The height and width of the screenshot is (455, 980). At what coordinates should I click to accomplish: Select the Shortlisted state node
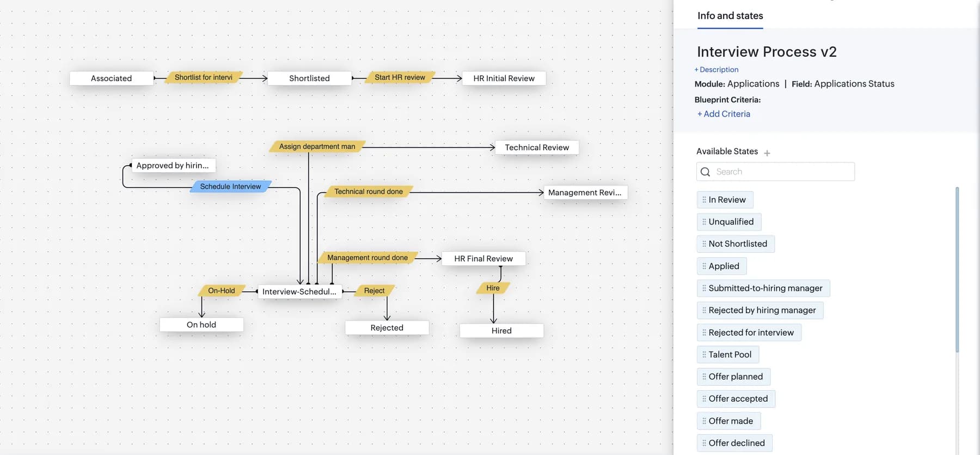click(310, 78)
